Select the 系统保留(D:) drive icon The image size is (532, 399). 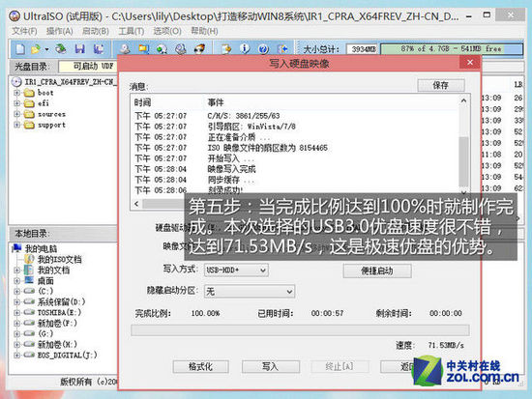29,301
